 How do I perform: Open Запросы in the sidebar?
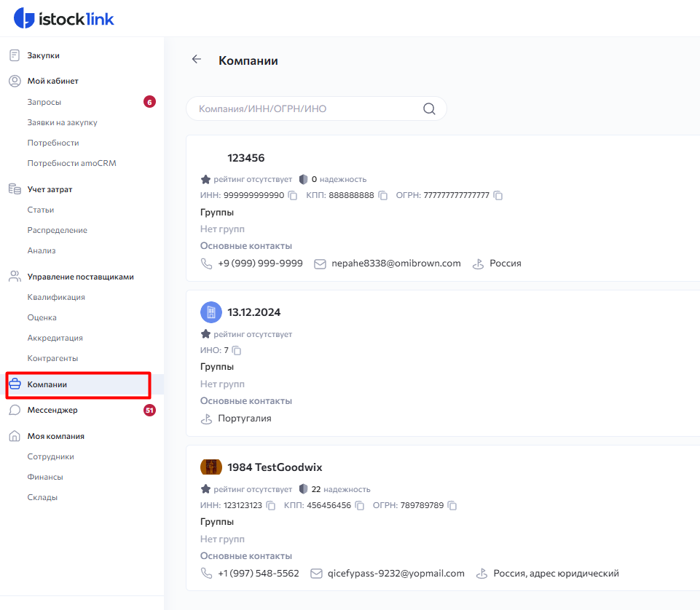[44, 102]
